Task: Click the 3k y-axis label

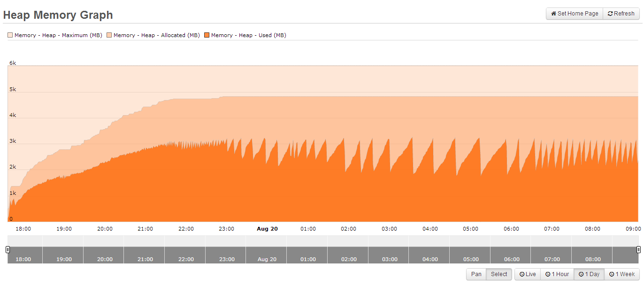Action: pyautogui.click(x=13, y=141)
